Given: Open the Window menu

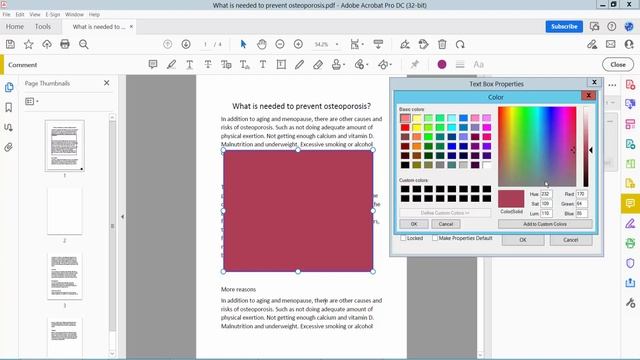Looking at the screenshot, I should [x=74, y=14].
